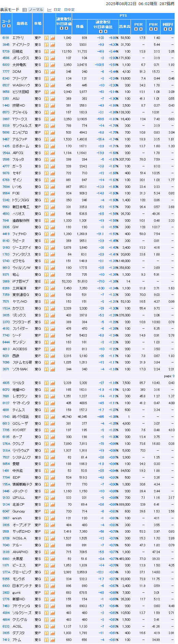Sort 通常取引21日終値 column using up arrow
Viewport: 178px width, 644px height.
(x=61, y=28)
